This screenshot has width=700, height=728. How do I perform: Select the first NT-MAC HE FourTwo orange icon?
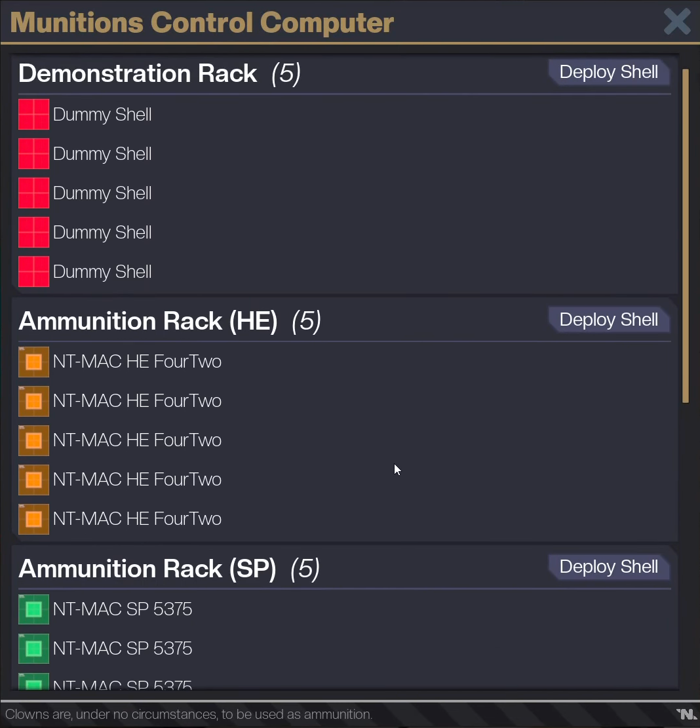[x=33, y=362]
